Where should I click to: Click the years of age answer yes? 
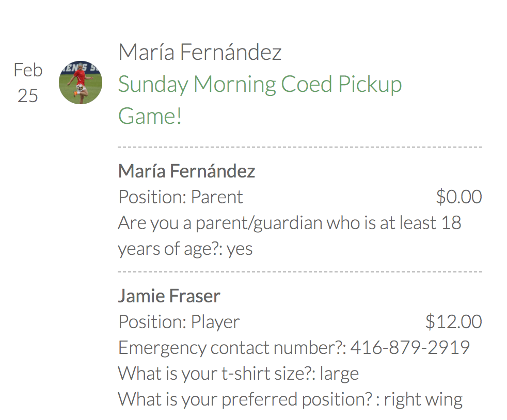[x=240, y=249]
